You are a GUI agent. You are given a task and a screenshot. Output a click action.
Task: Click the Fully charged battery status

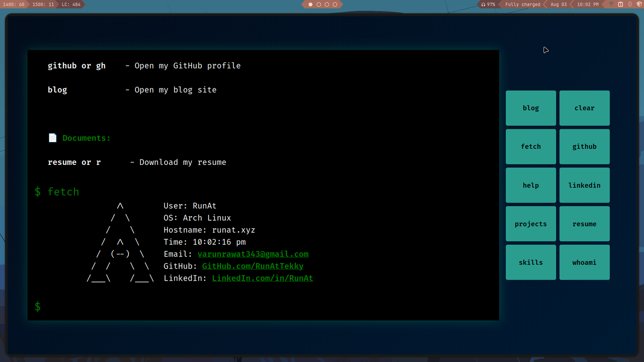tap(523, 5)
